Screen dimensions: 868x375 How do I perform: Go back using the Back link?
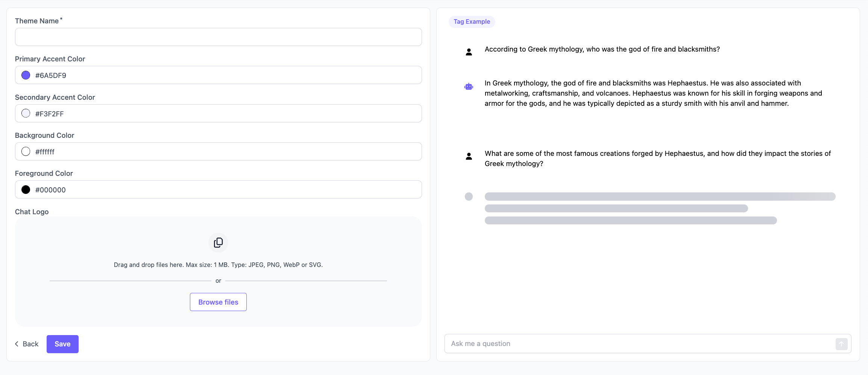30,344
